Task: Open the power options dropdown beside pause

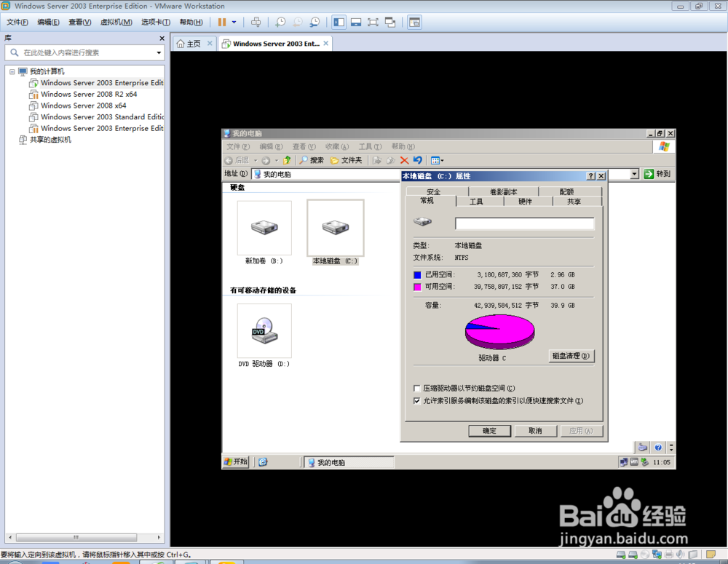Action: click(234, 23)
